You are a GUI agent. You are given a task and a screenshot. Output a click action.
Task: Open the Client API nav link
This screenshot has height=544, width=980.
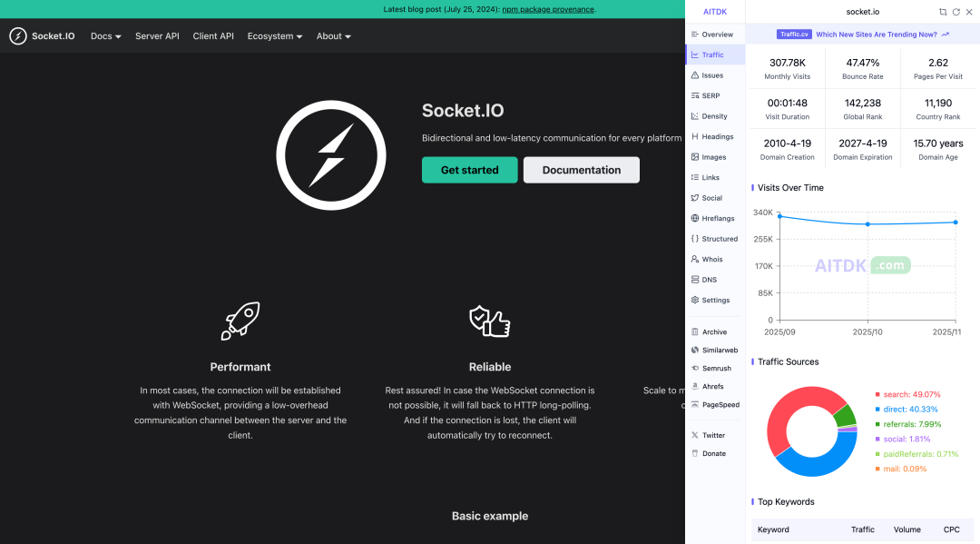[213, 36]
